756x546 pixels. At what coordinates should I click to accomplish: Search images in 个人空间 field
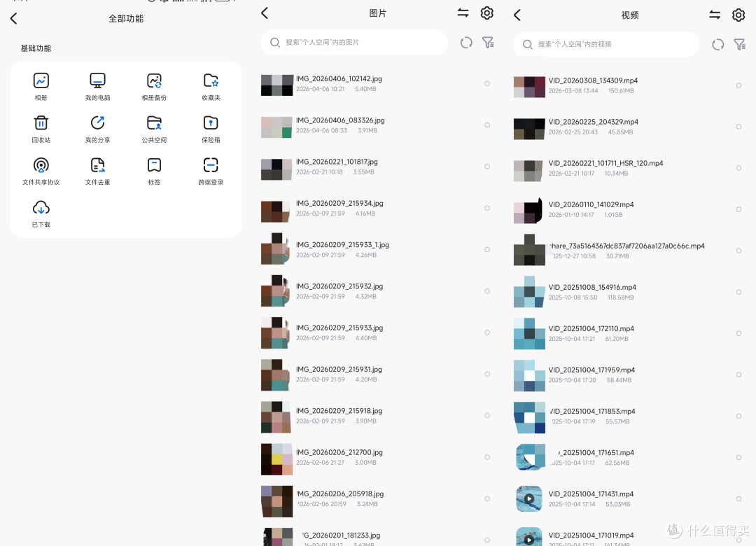point(354,43)
